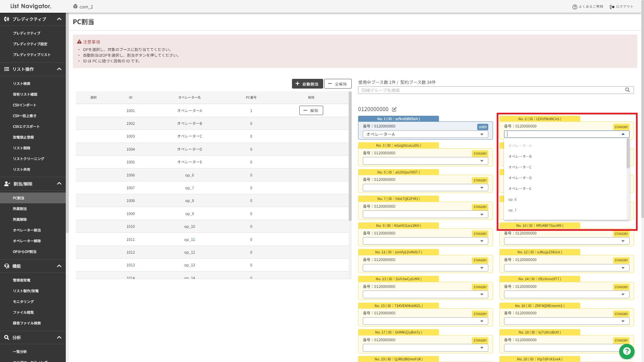Select op_7 in the dropdown list
The height and width of the screenshot is (362, 644).
tap(565, 210)
